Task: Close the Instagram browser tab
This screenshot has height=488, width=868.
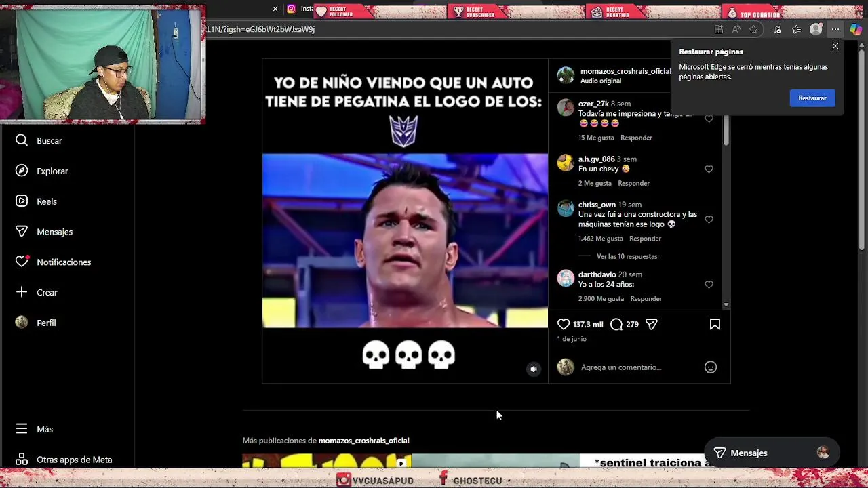Action: point(275,9)
